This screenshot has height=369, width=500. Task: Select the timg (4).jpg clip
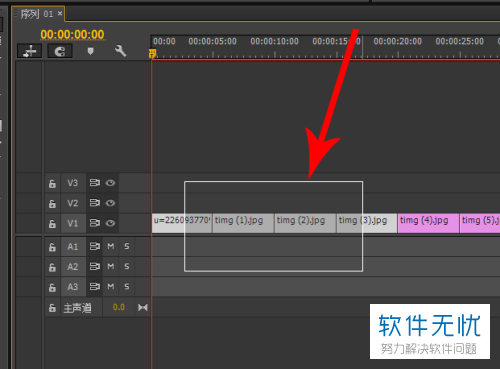[428, 223]
